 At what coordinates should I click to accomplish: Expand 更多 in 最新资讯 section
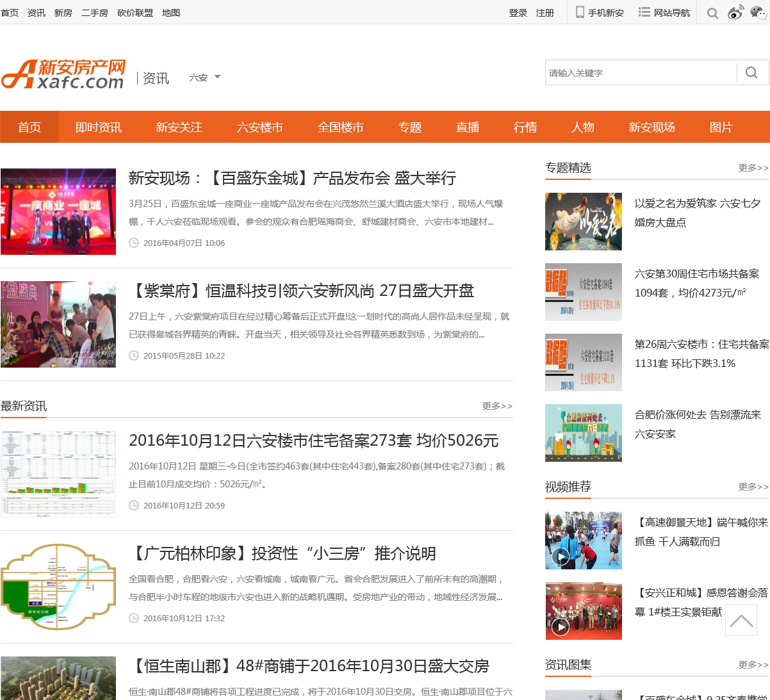497,406
